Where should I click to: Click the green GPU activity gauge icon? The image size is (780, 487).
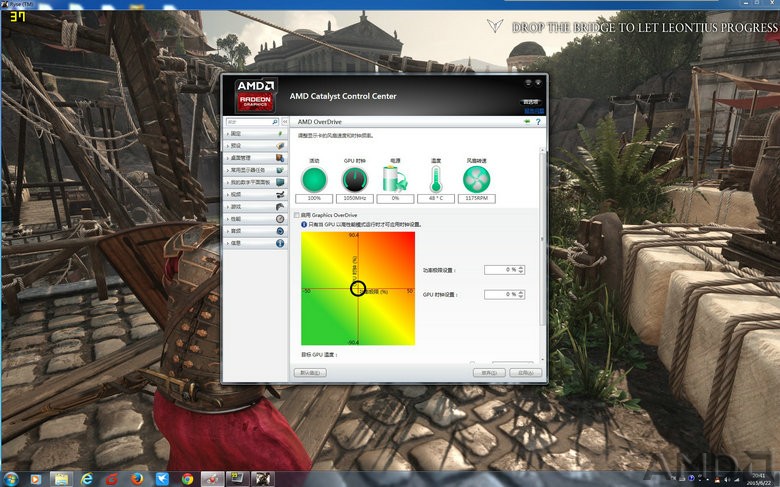point(314,180)
